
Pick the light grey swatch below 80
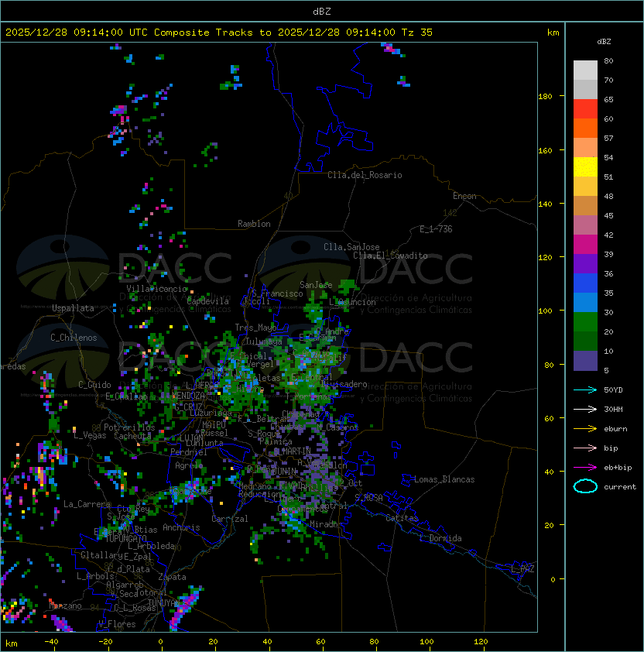[x=585, y=70]
